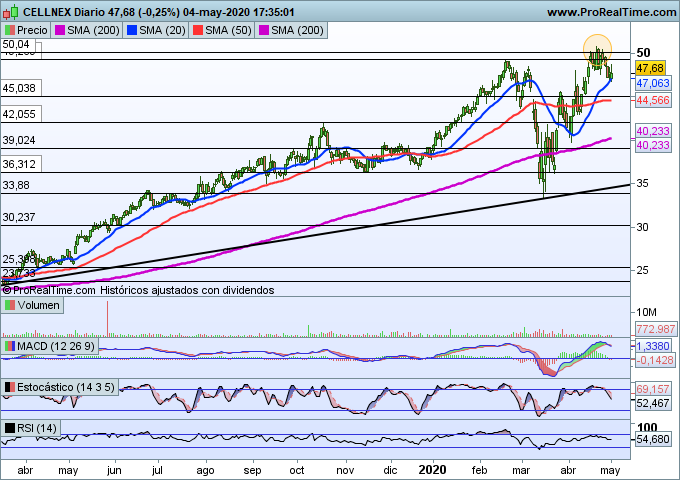
Task: Click the 2020 year label on time axis
Action: [432, 470]
